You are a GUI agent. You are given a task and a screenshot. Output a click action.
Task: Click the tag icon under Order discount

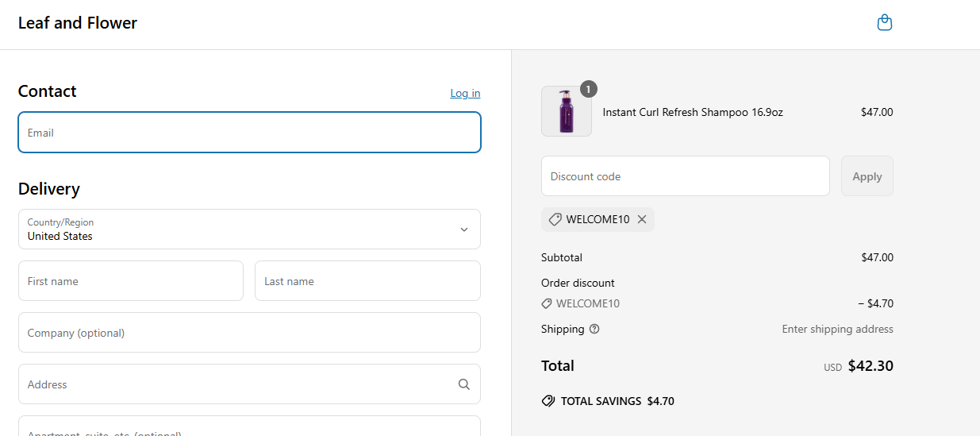pos(547,303)
